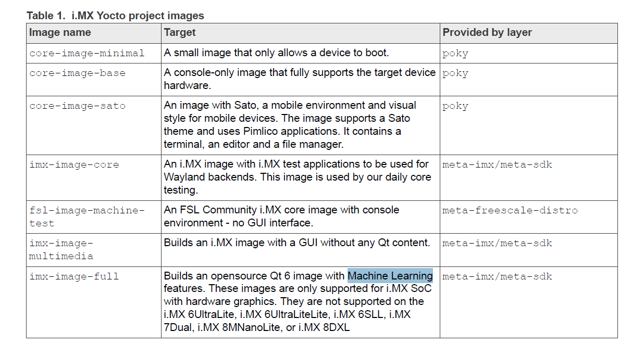Click the 'Table 1. i.MX Yocto project images' caption

[x=115, y=16]
